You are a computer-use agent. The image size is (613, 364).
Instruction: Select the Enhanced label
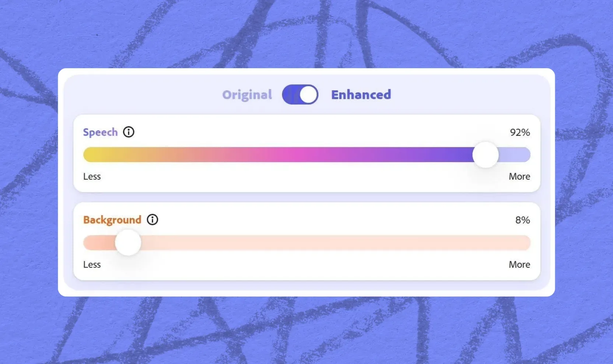coord(361,95)
